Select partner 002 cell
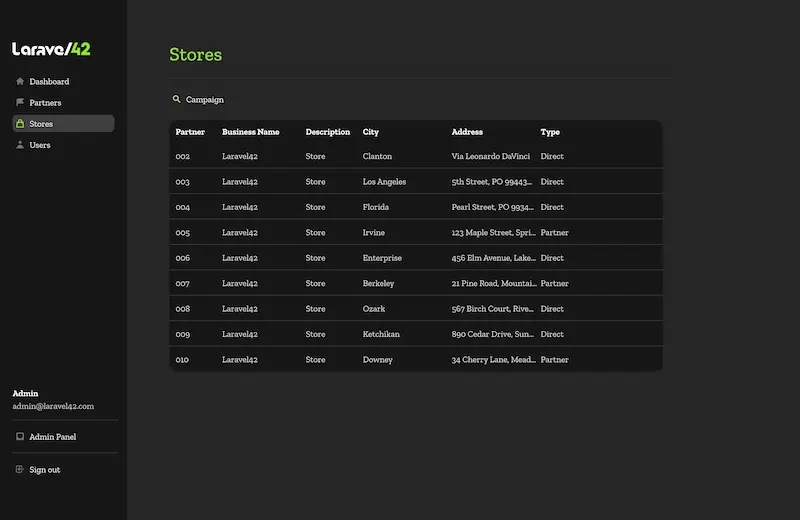Viewport: 800px width, 520px height. 183,156
